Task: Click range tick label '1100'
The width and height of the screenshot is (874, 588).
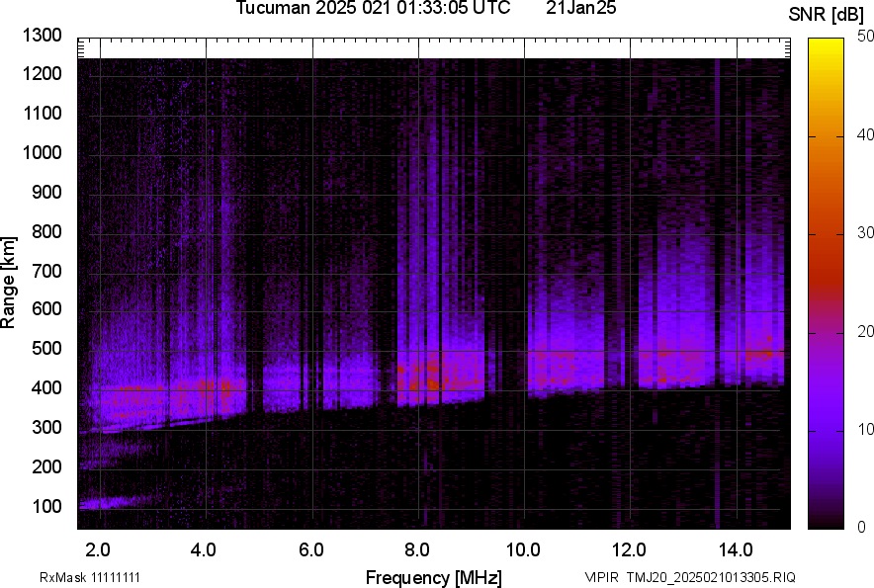Action: (x=42, y=113)
